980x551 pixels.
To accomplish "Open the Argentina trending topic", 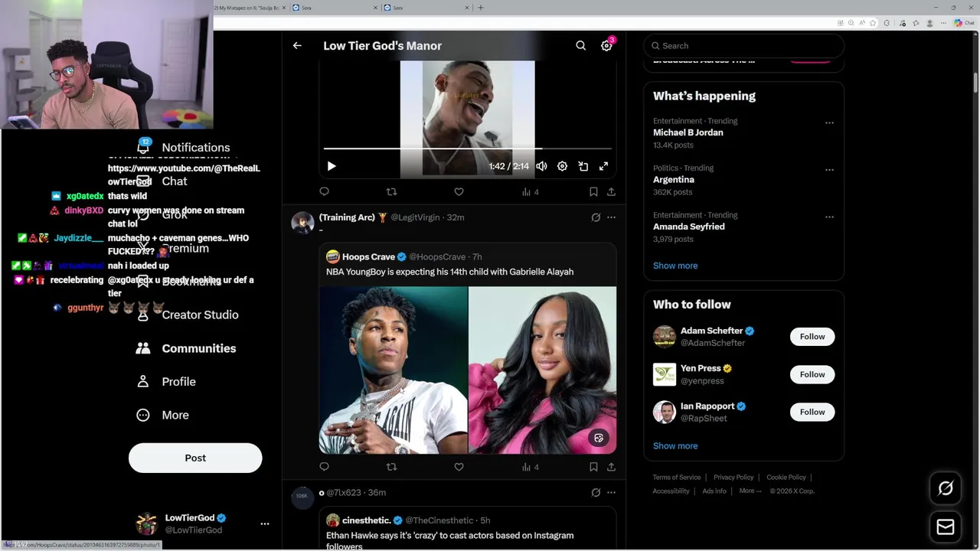I will coord(674,179).
